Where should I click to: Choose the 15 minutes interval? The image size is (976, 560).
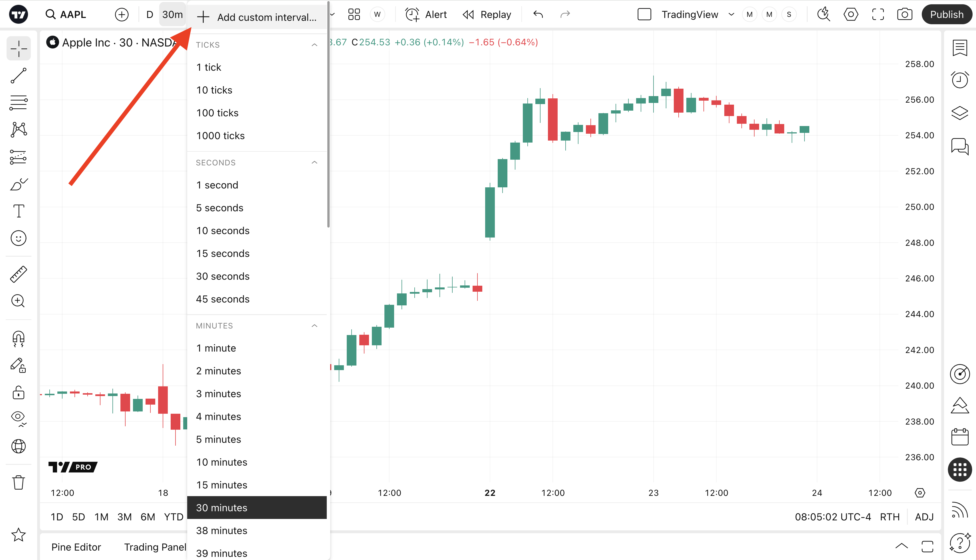(222, 485)
